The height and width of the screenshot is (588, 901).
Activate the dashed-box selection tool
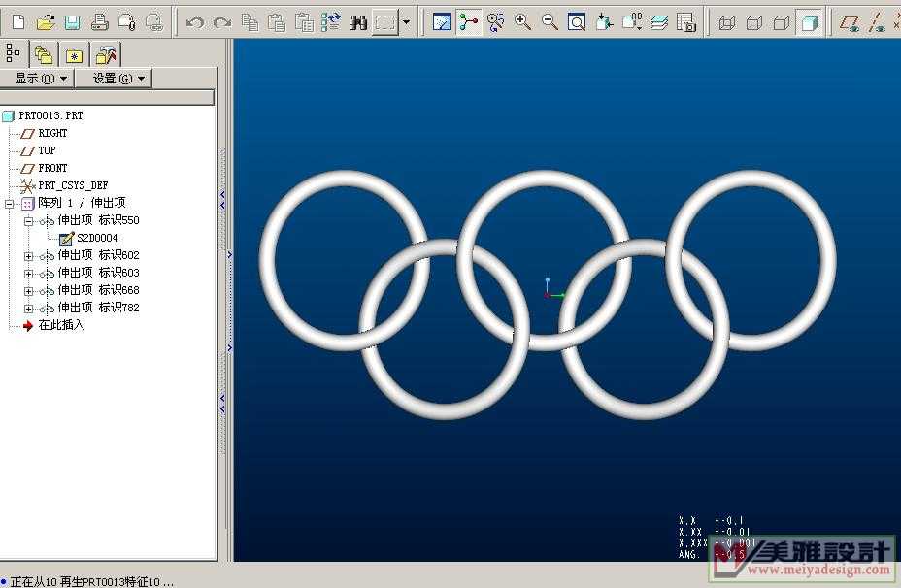click(x=385, y=22)
